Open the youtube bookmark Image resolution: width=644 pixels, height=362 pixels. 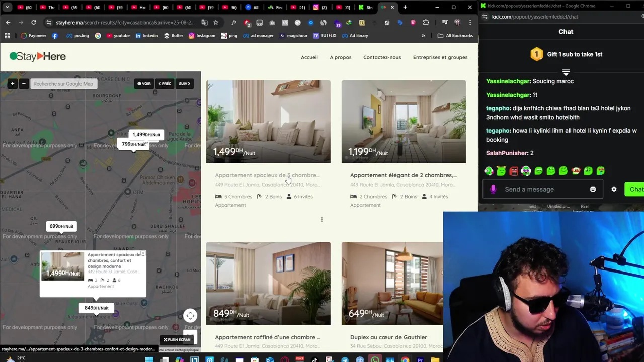(117, 36)
